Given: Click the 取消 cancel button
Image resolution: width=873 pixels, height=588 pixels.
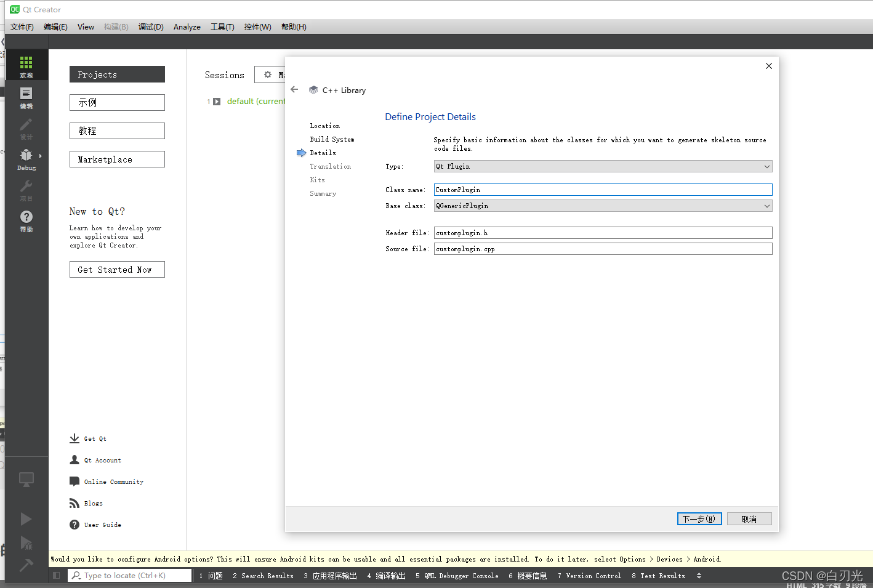Looking at the screenshot, I should 749,519.
